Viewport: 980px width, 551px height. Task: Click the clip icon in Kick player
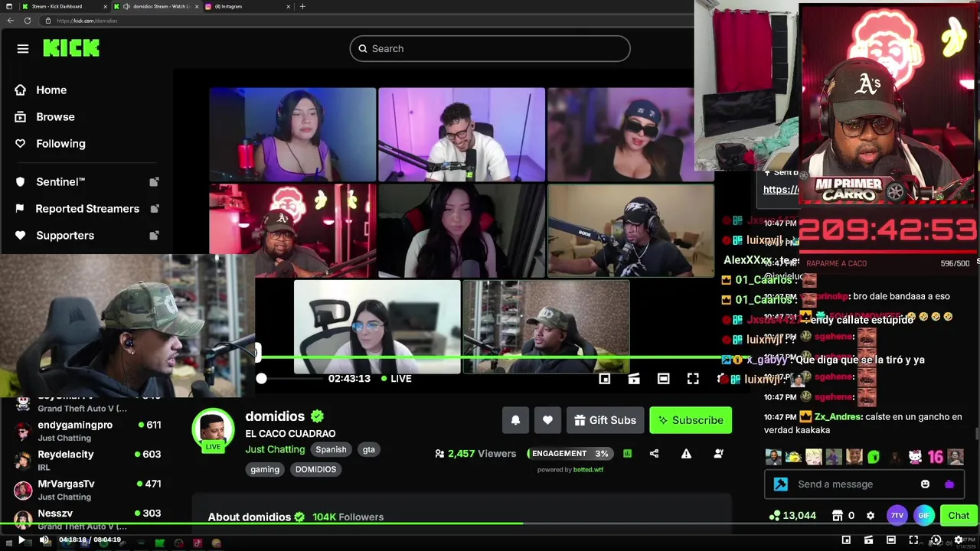(x=633, y=379)
